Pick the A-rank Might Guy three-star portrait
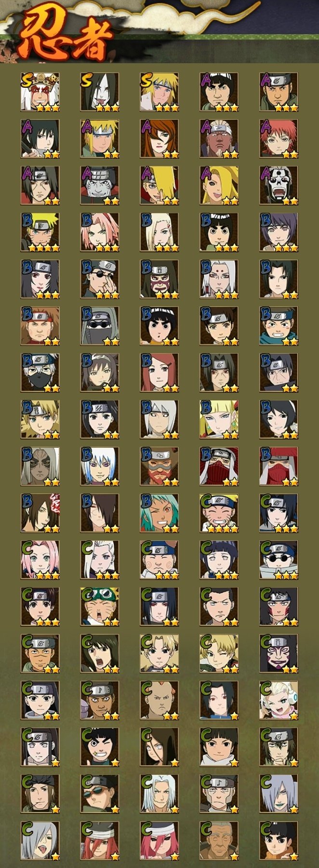 (x=219, y=92)
